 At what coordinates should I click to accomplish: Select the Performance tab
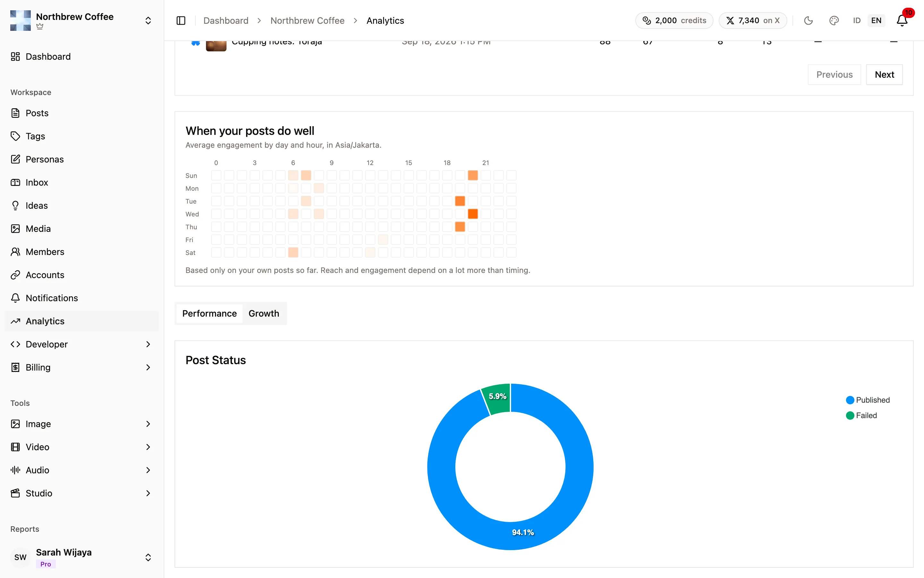209,313
